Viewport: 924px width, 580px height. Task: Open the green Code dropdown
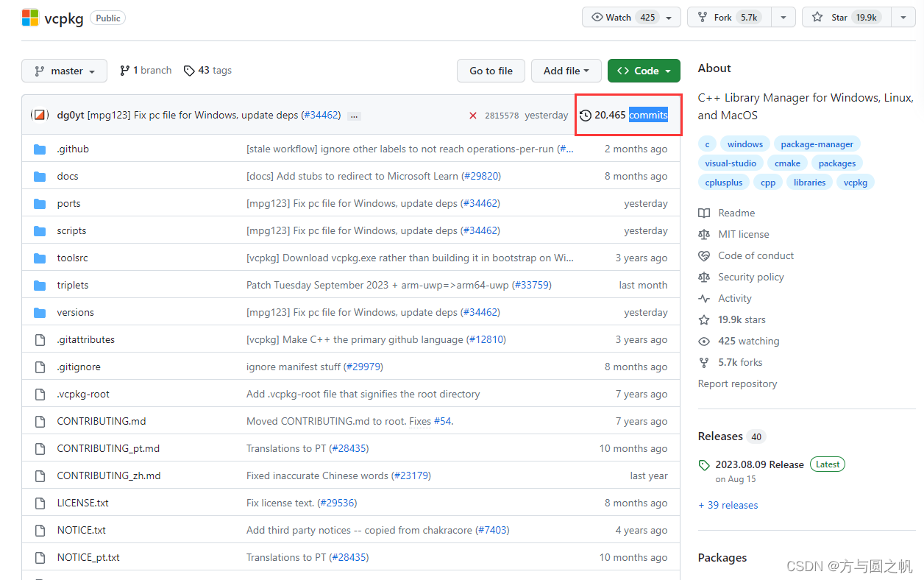click(x=644, y=71)
